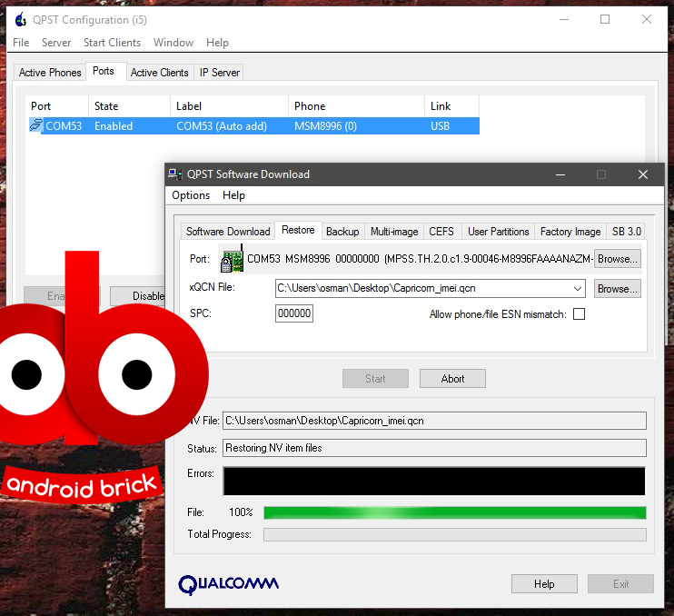Open the Options menu
The image size is (674, 616).
191,195
